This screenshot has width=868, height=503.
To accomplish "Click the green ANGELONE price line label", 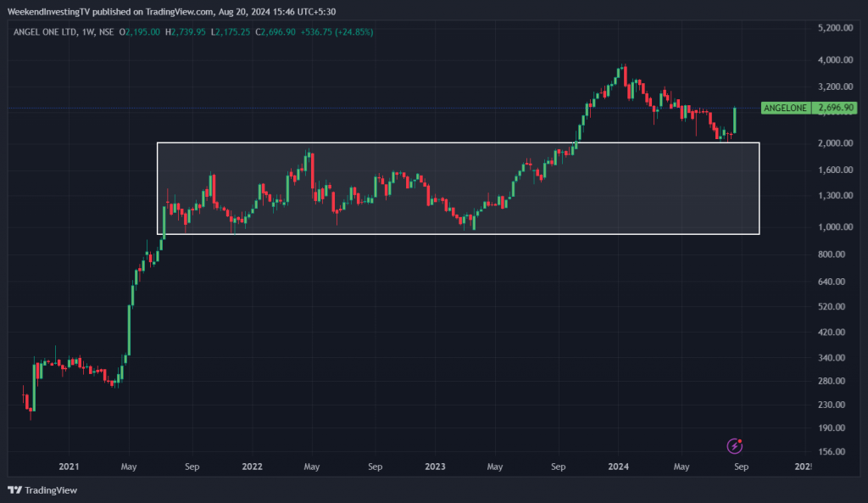I will click(x=785, y=109).
